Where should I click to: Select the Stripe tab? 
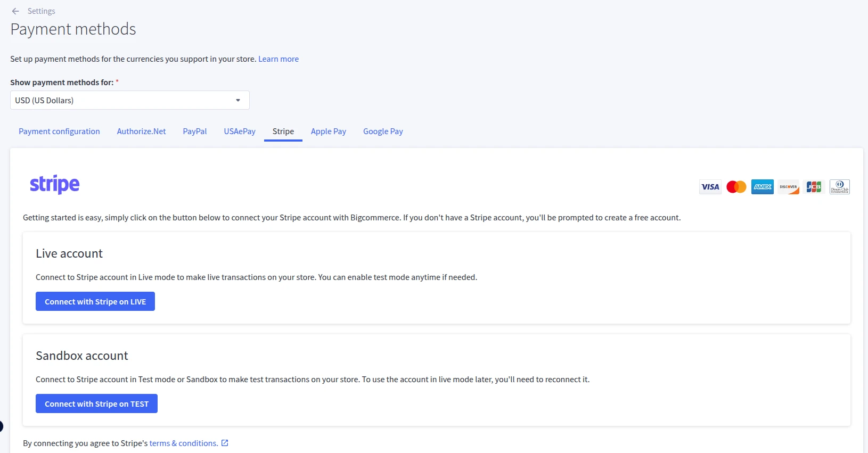click(x=283, y=131)
